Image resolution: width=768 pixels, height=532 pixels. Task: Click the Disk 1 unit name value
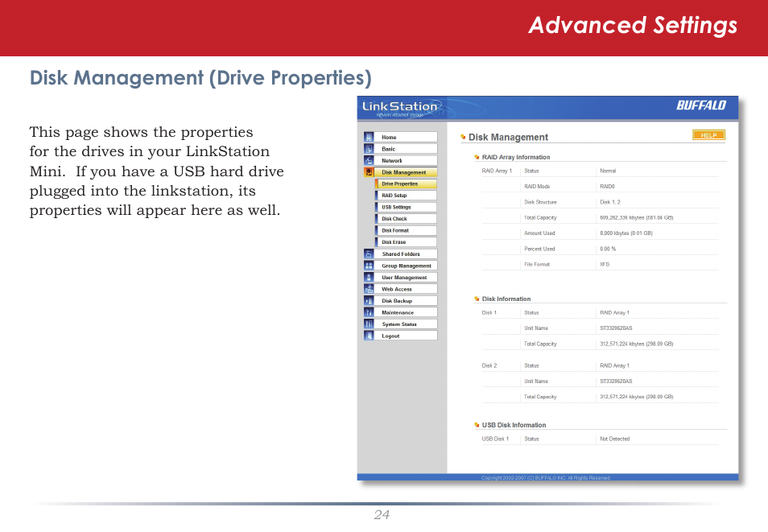(616, 328)
